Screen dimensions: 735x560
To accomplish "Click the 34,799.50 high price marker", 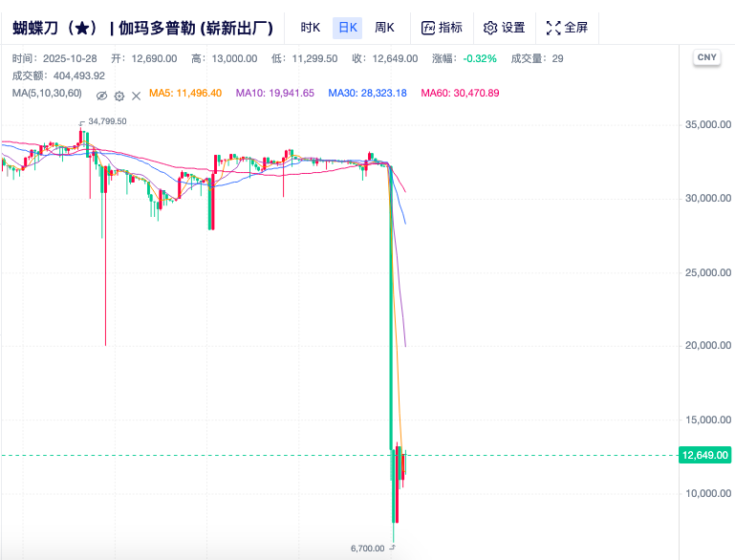I will (x=107, y=121).
